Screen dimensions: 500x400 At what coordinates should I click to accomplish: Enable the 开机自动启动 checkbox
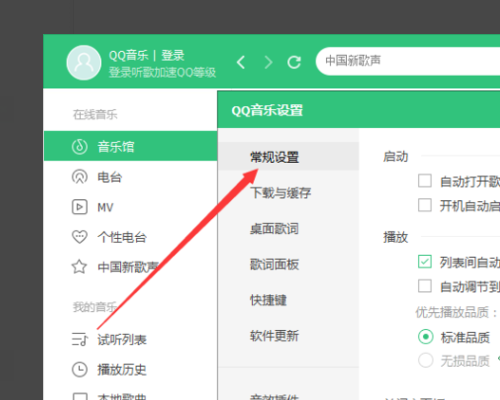click(425, 205)
